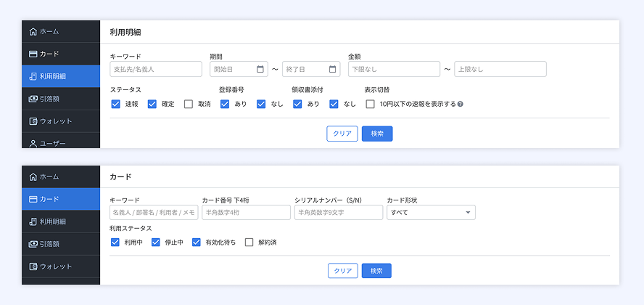Image resolution: width=644 pixels, height=305 pixels.
Task: Click the wallet icon in the カード screen sidebar
Action: [x=33, y=266]
